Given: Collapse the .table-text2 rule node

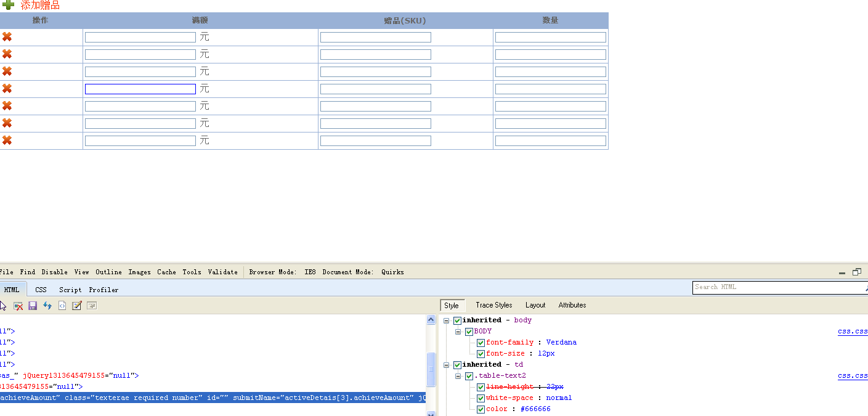Looking at the screenshot, I should (x=458, y=376).
